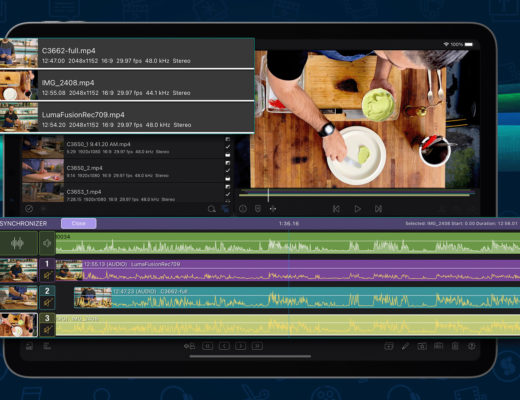Open clip info icon below preview
520x400 pixels.
pyautogui.click(x=243, y=209)
